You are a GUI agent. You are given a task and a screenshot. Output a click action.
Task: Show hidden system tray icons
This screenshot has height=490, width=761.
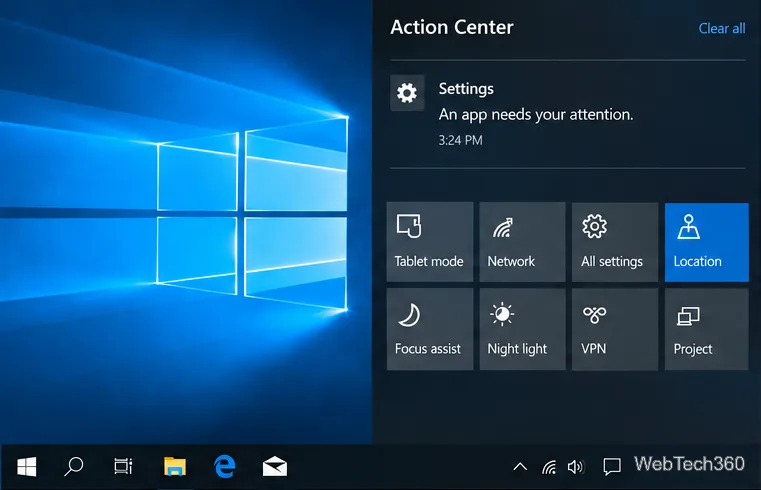[x=520, y=467]
